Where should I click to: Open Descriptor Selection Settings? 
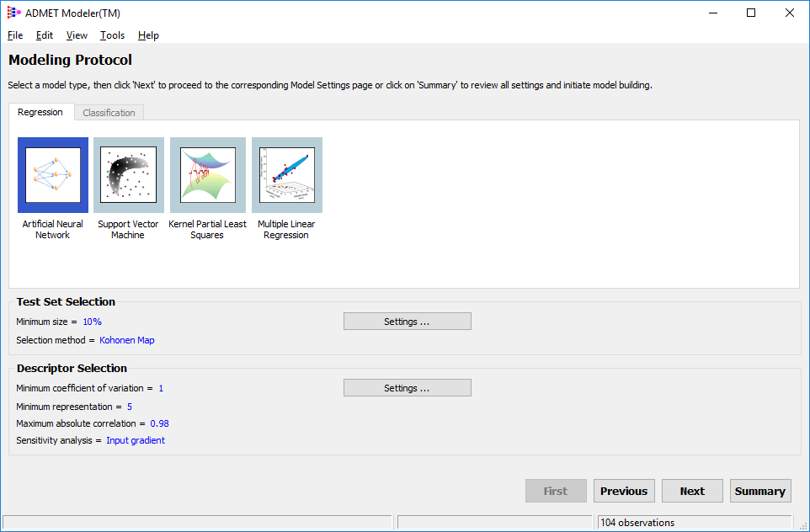[407, 388]
